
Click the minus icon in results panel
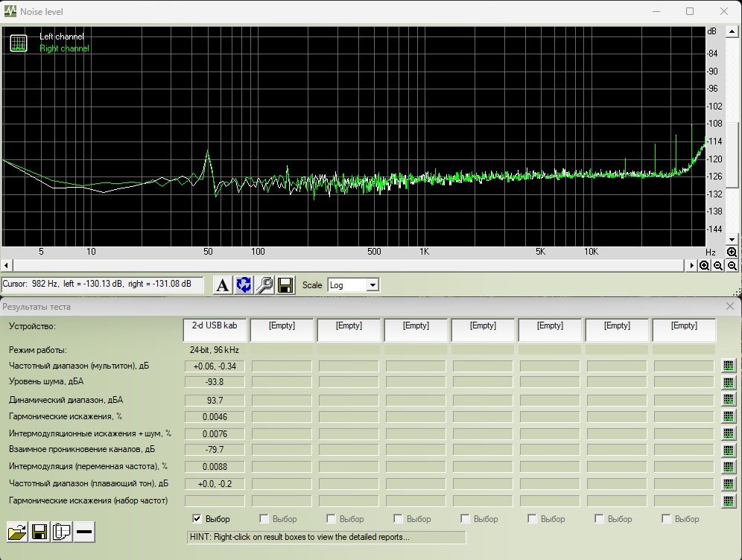[x=84, y=532]
